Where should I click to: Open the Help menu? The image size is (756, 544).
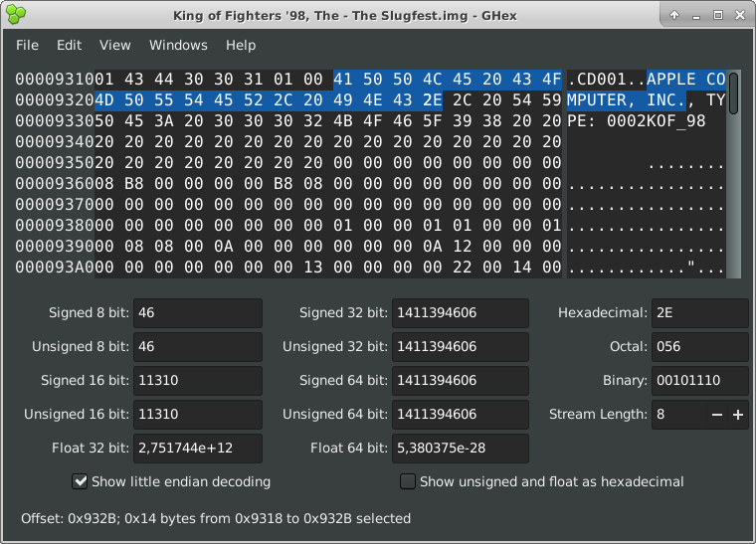(x=241, y=46)
